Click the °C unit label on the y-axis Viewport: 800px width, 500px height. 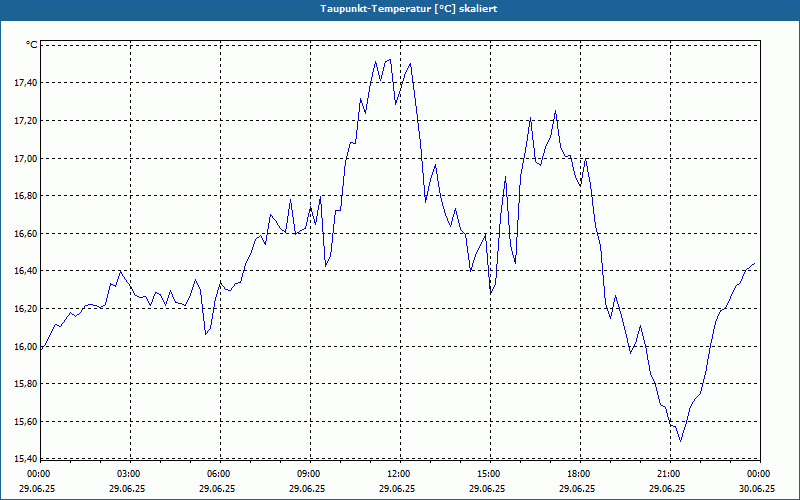[x=32, y=45]
